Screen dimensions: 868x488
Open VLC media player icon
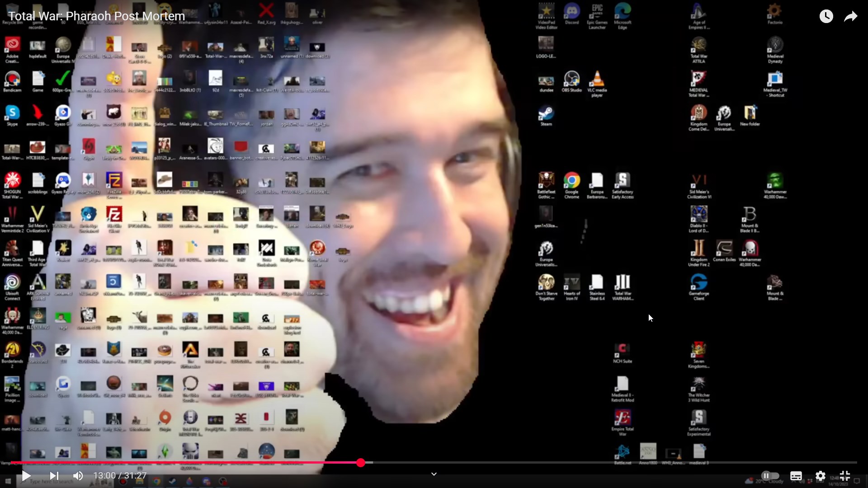coord(597,84)
